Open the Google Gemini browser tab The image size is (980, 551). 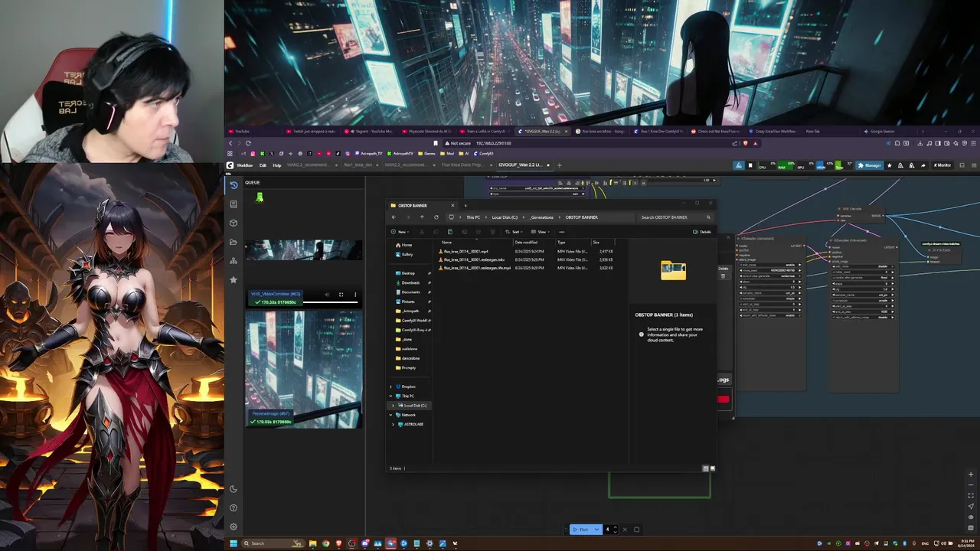point(878,132)
